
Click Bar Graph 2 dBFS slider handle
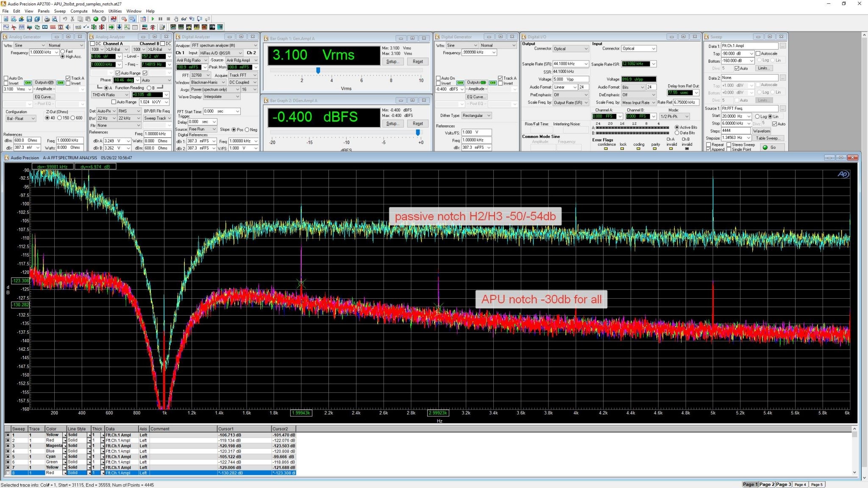point(418,133)
